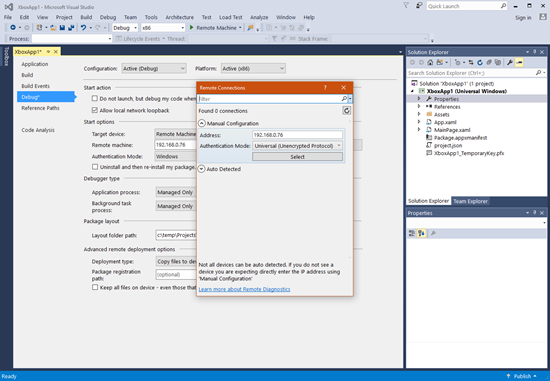Click Collapse All icon in Solution Explorer
The width and height of the screenshot is (550, 381).
click(489, 62)
